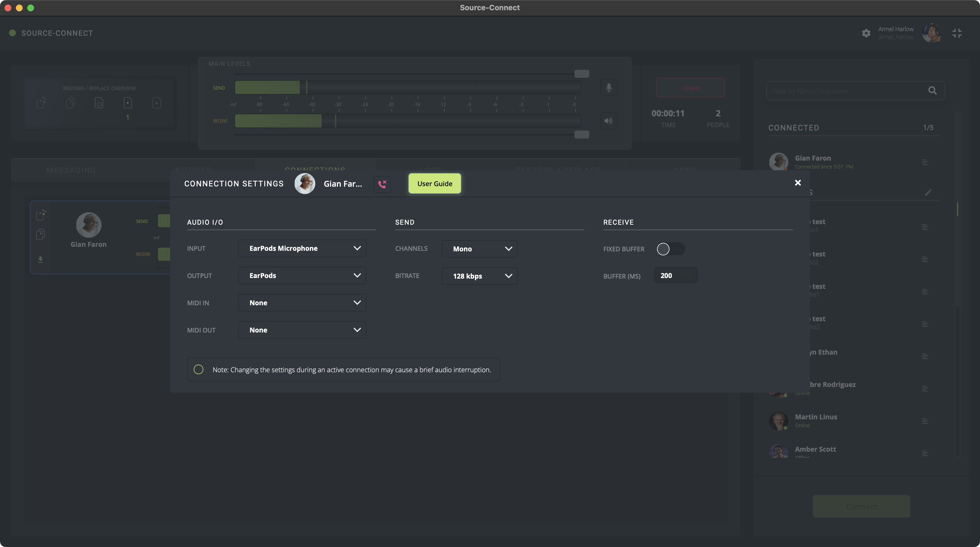Select the Output EarPods dropdown

[302, 275]
